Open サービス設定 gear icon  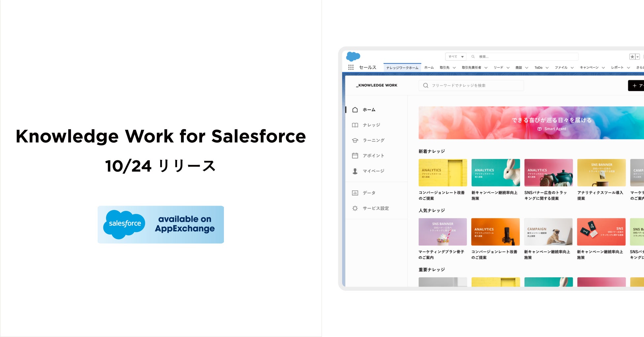[x=355, y=208]
